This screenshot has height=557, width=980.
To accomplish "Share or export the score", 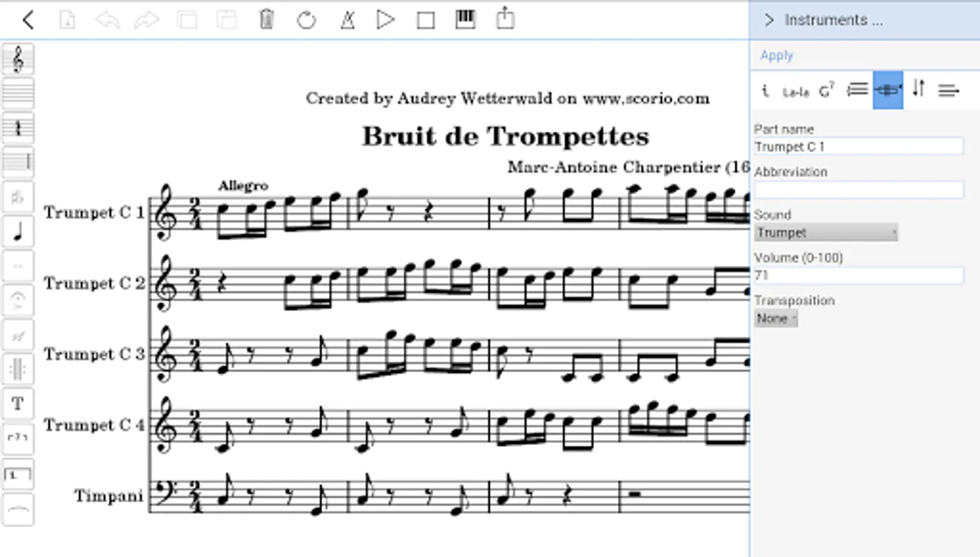I will pyautogui.click(x=505, y=18).
